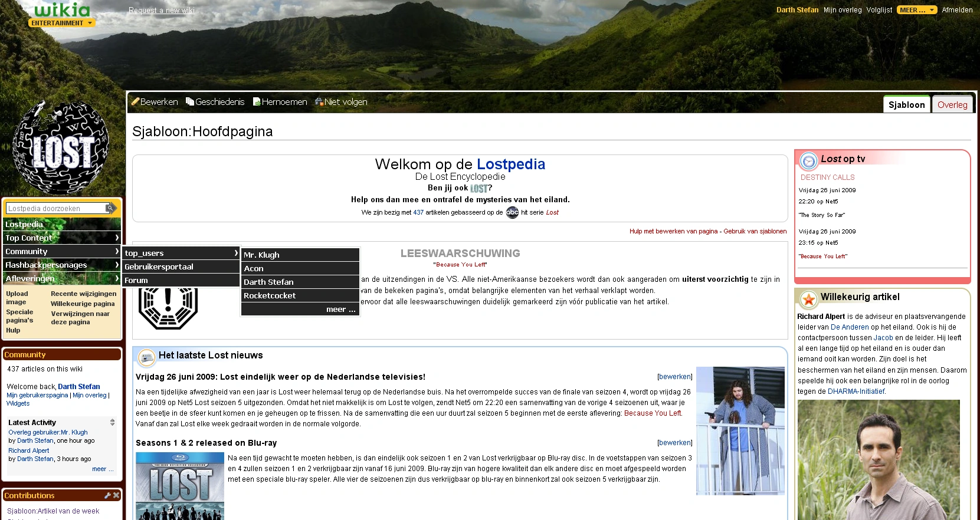Click the pencil icon beside Bewerken

[135, 101]
